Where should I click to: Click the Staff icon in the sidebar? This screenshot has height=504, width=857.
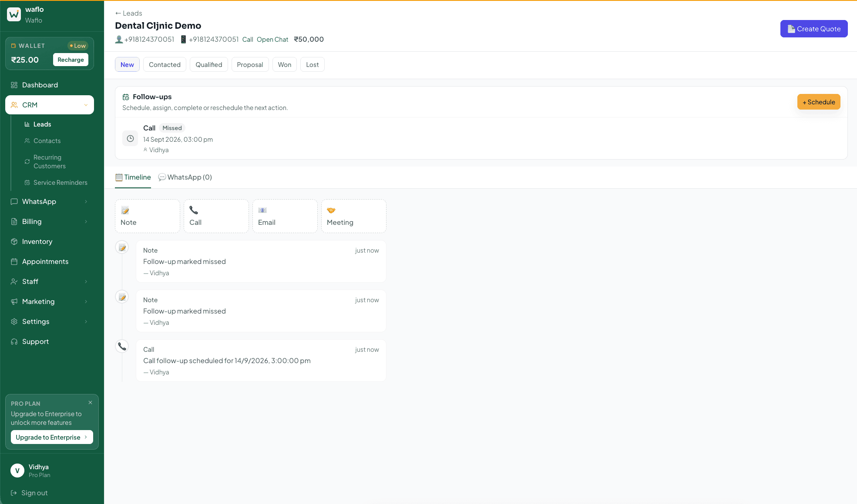(x=14, y=281)
